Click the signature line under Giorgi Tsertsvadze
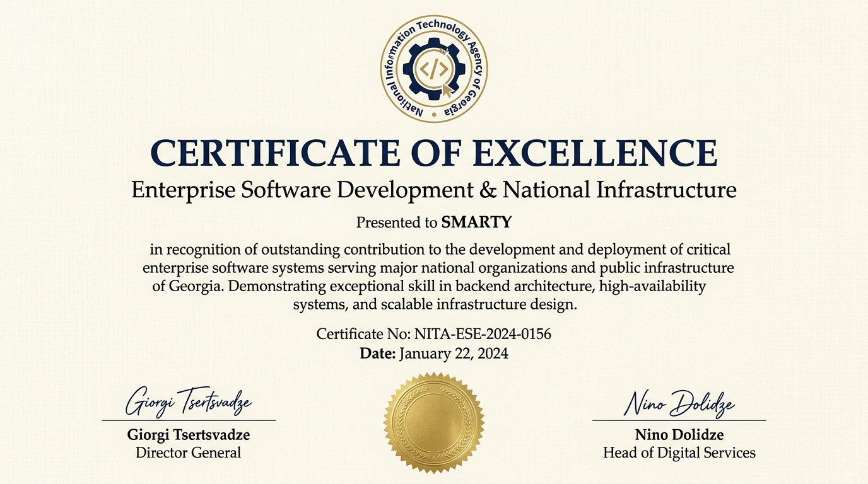The image size is (868, 484). [x=189, y=419]
